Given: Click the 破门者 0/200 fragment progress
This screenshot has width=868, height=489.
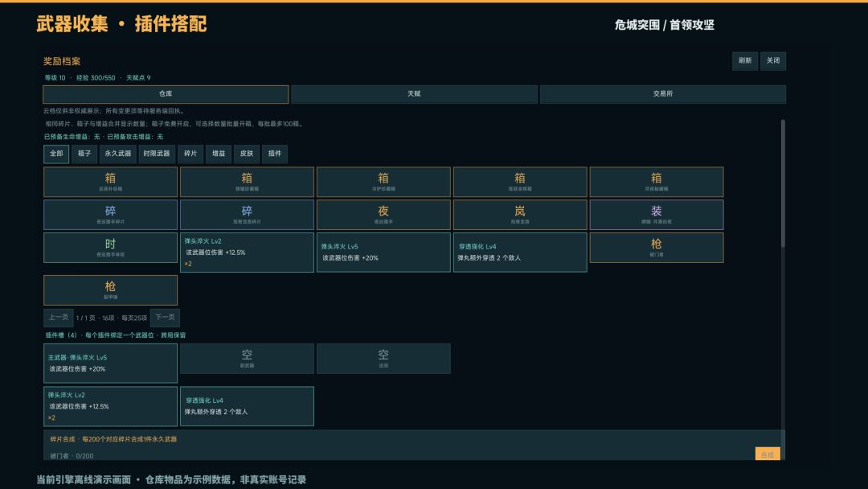Looking at the screenshot, I should (x=72, y=456).
